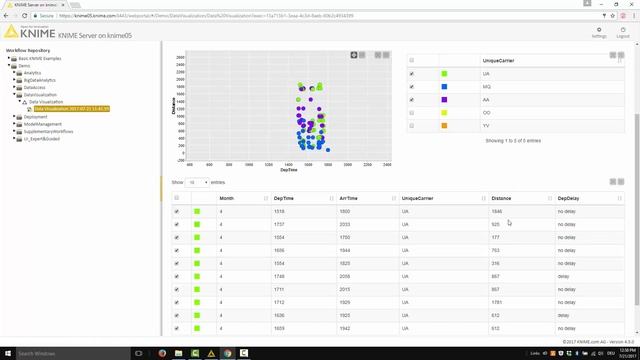Open File Explorer from the taskbar
The width and height of the screenshot is (640, 360).
[178, 353]
